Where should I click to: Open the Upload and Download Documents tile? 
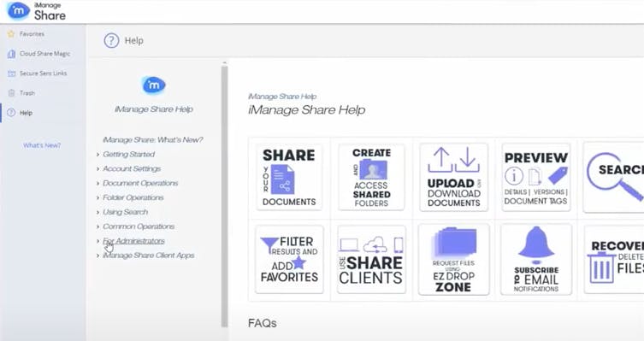453,177
